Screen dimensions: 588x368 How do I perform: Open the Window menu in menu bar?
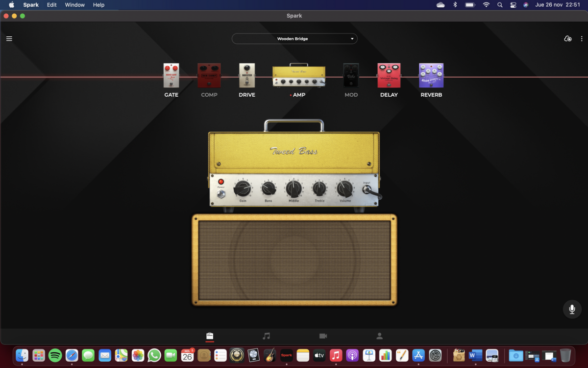tap(74, 5)
